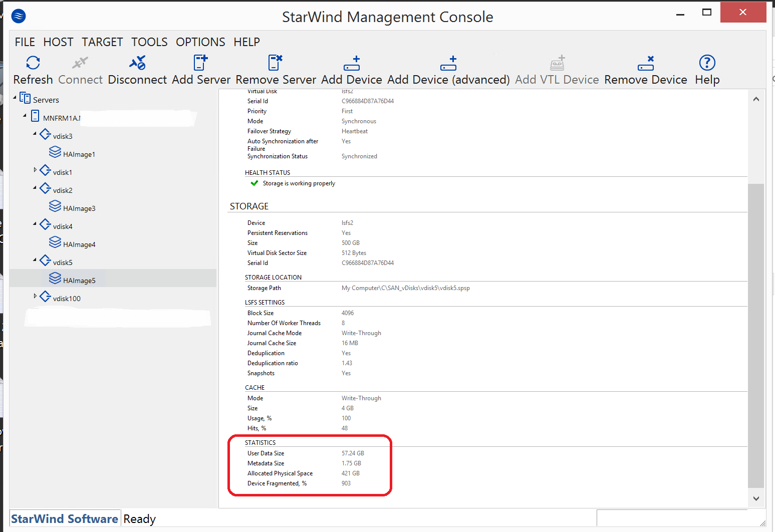
Task: Open the HELP menu
Action: pyautogui.click(x=246, y=42)
